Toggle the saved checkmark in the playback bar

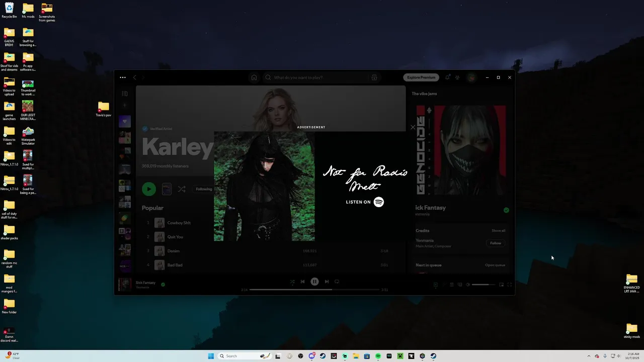(163, 285)
